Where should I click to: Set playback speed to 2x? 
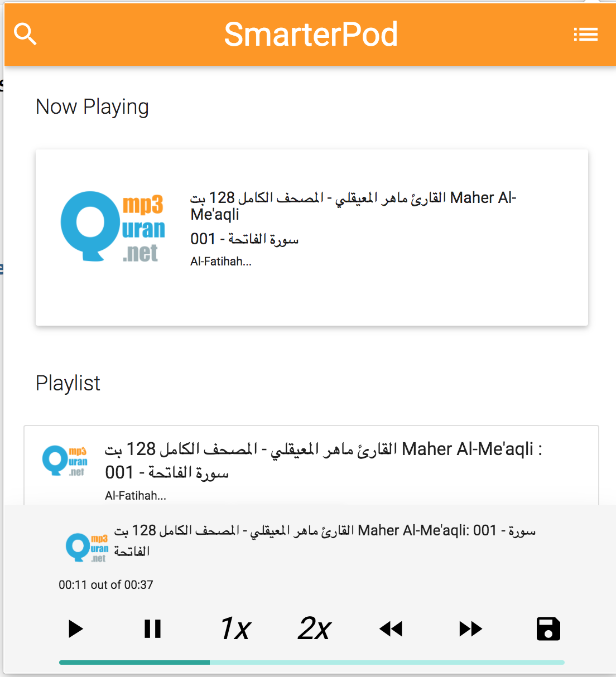(315, 629)
